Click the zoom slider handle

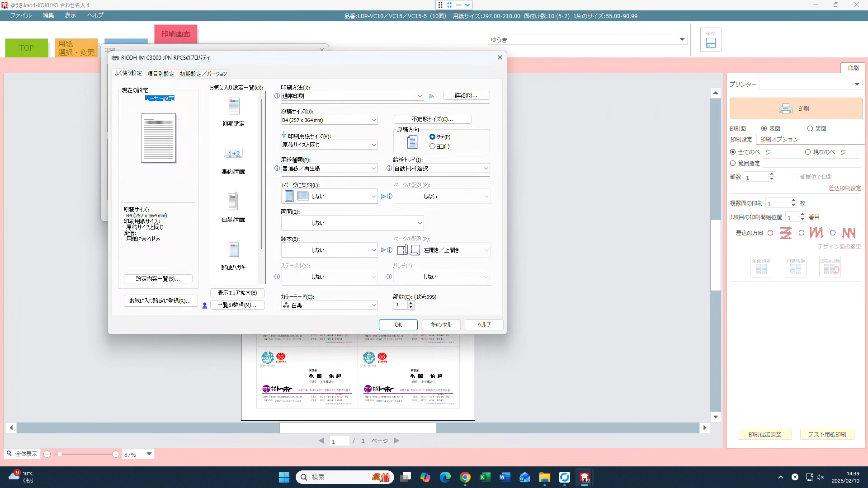(x=60, y=454)
